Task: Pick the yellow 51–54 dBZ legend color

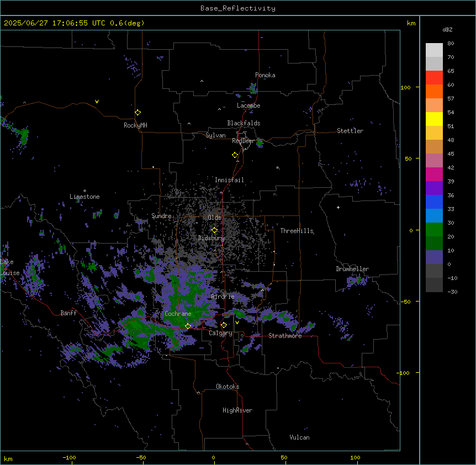Action: pyautogui.click(x=434, y=119)
